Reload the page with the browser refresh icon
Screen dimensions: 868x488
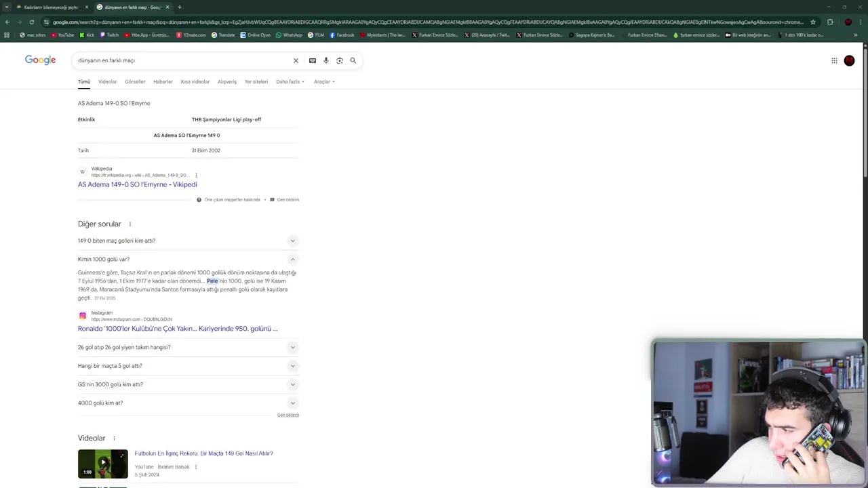pos(31,22)
